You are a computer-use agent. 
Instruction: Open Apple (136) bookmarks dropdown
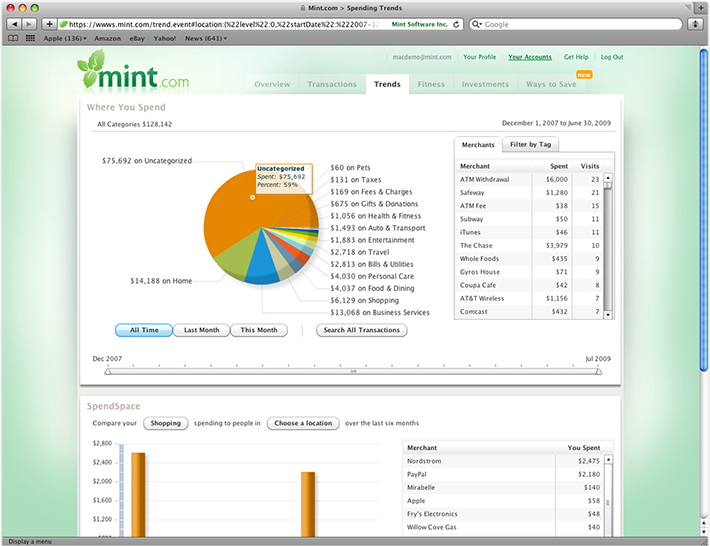click(65, 38)
